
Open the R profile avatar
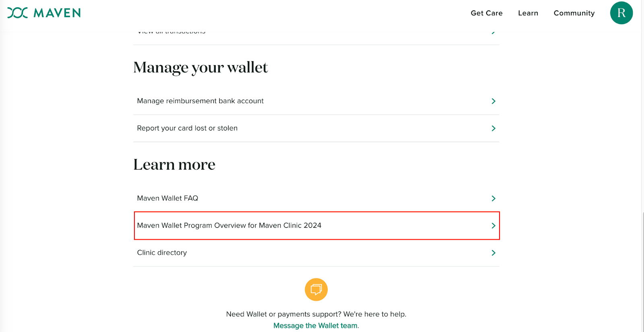coord(621,13)
